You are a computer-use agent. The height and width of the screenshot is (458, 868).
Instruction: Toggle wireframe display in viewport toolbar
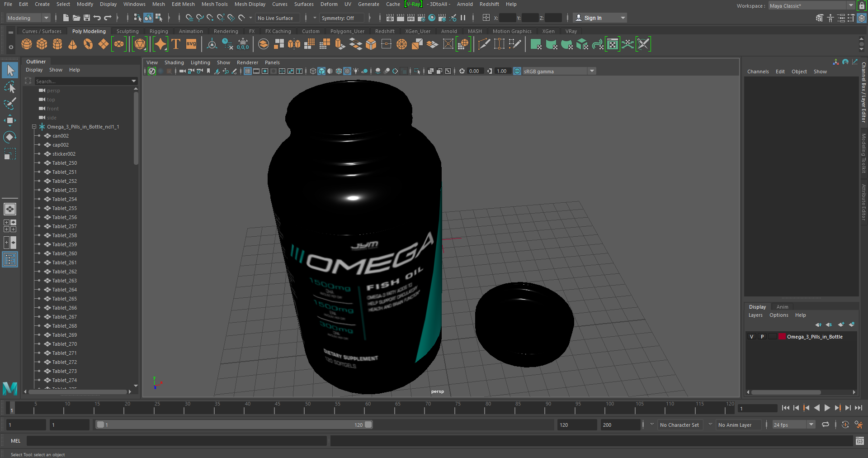pos(313,71)
